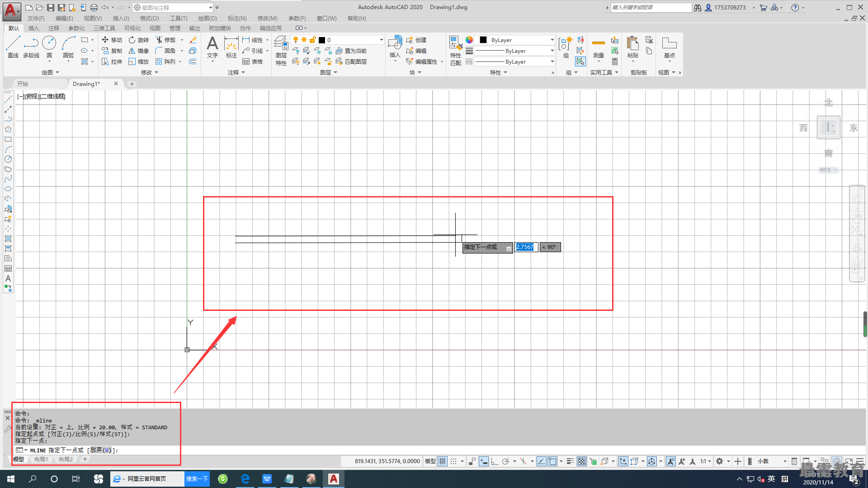The height and width of the screenshot is (488, 868).
Task: Click the Plot (print) icon in quick access toolbar
Action: tap(94, 8)
